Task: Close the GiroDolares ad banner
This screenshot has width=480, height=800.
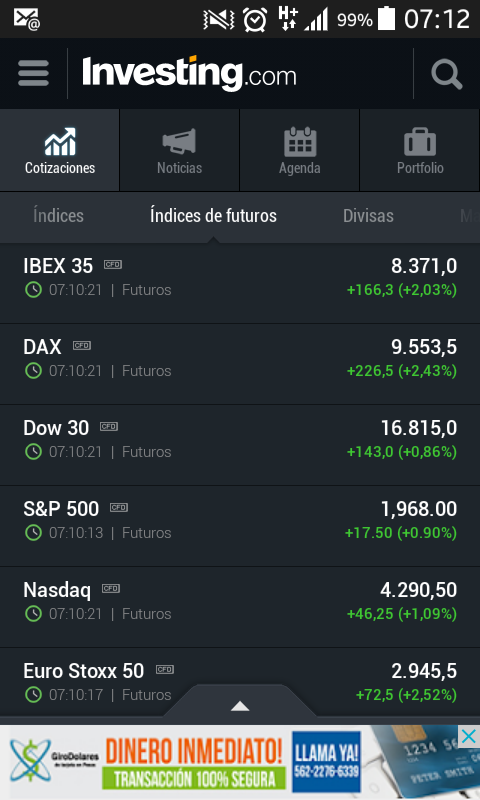Action: coord(468,736)
